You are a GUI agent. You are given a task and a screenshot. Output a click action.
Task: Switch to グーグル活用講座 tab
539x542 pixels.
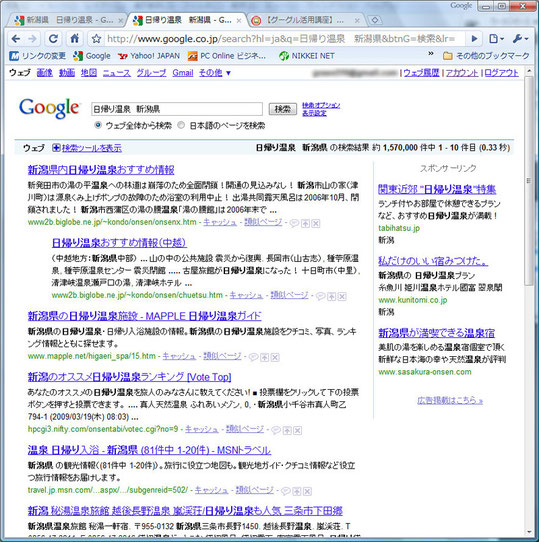click(x=304, y=20)
